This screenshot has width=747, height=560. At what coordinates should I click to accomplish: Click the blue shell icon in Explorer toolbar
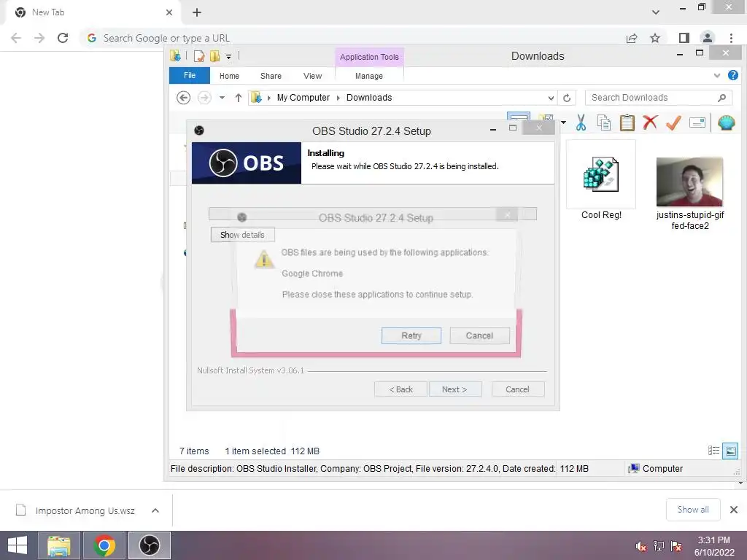tap(726, 122)
